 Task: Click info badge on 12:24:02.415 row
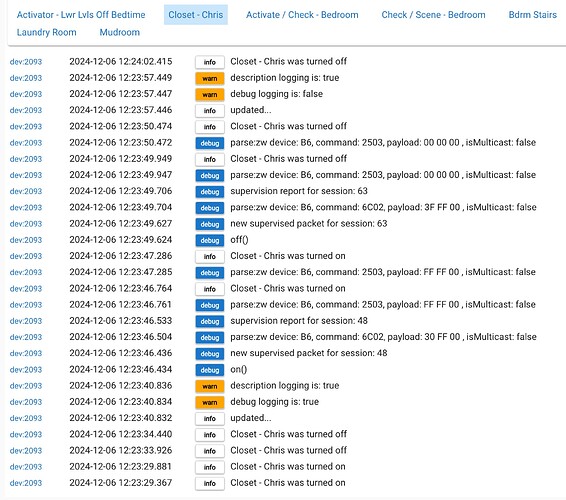[x=210, y=62]
